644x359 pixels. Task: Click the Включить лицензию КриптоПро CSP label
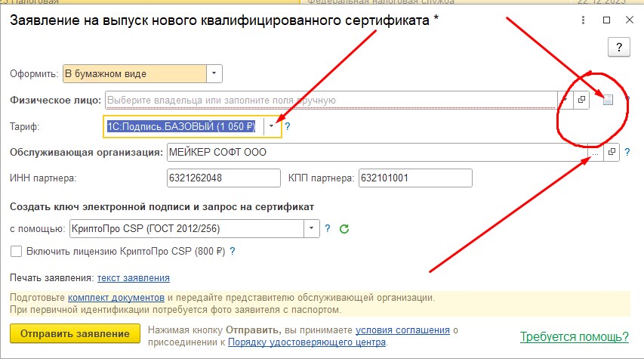tap(125, 251)
